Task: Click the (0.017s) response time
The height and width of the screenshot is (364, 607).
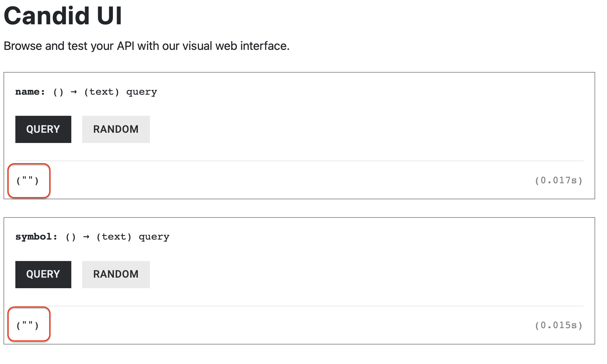Action: (x=558, y=180)
